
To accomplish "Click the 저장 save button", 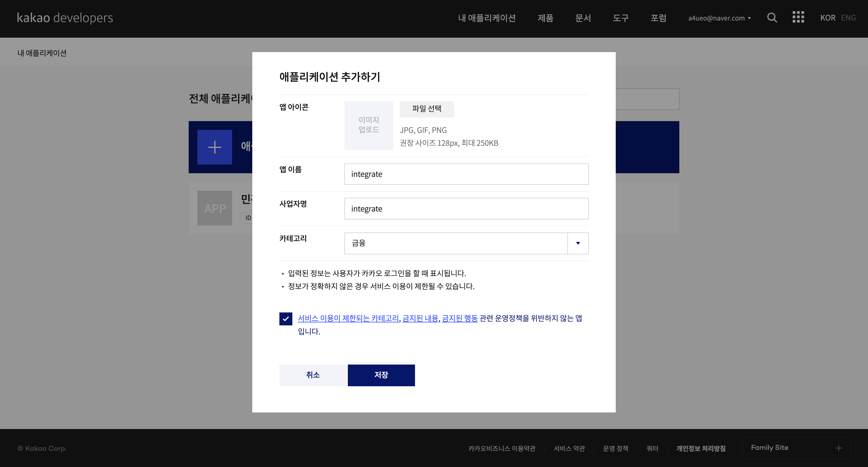I will pyautogui.click(x=381, y=375).
